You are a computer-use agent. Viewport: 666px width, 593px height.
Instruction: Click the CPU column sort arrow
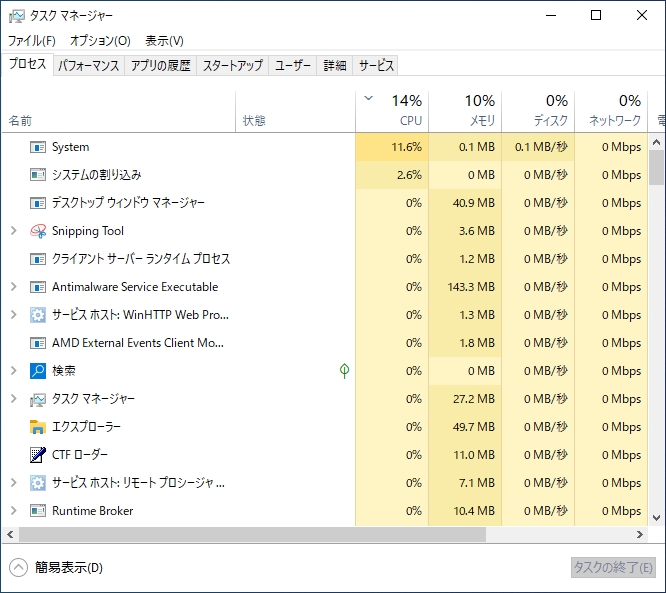click(368, 99)
